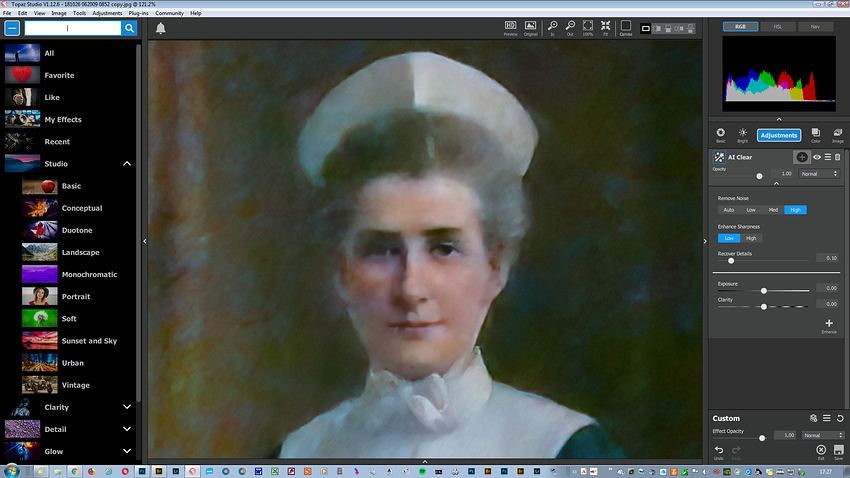Expand the Detail effects group
The width and height of the screenshot is (850, 478).
tap(127, 429)
